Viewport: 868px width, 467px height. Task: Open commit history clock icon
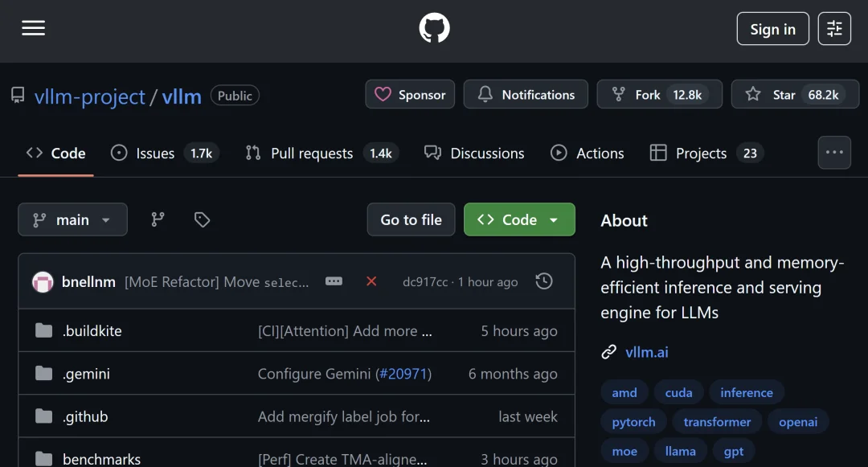pos(544,281)
